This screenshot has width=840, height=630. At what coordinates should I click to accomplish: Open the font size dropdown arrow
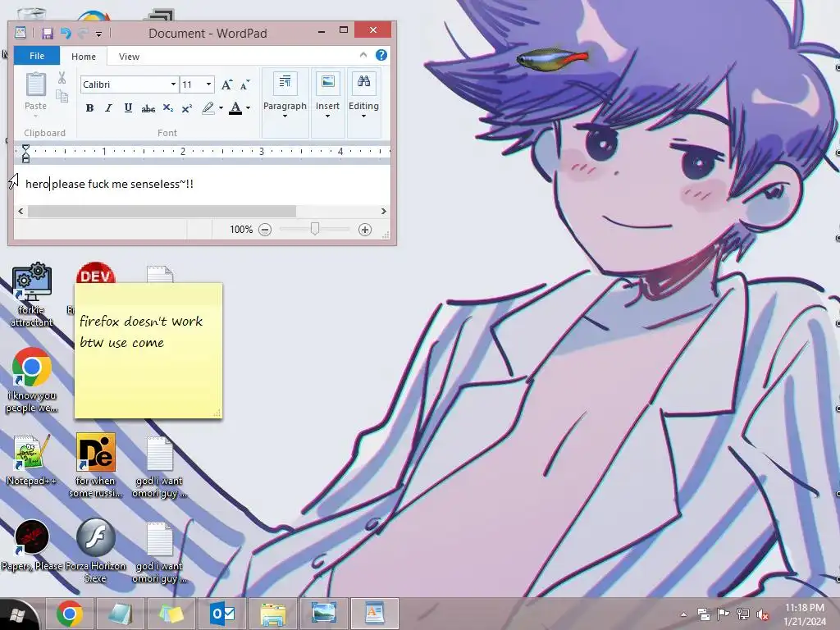(209, 84)
